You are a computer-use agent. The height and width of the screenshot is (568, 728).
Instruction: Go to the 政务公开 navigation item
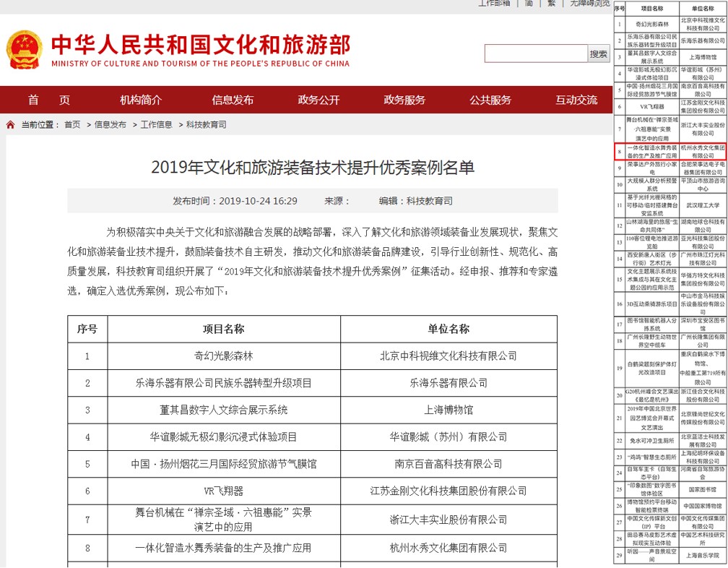(318, 100)
